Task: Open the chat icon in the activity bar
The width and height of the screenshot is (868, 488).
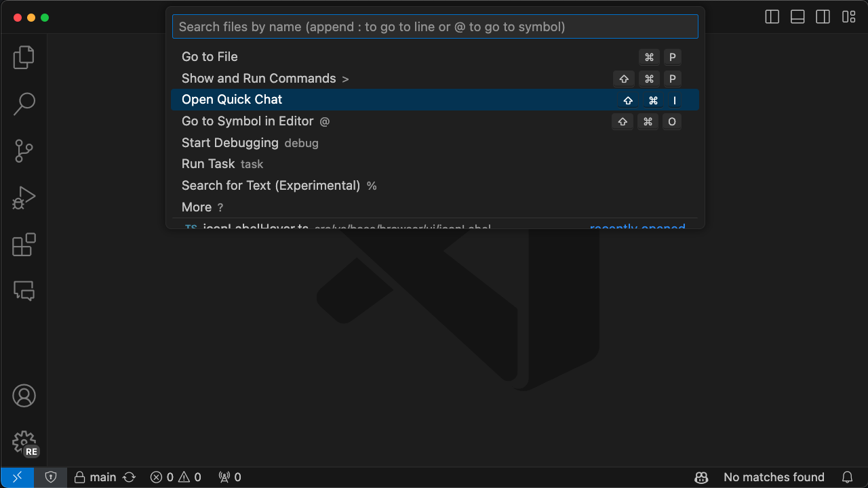Action: [x=24, y=291]
